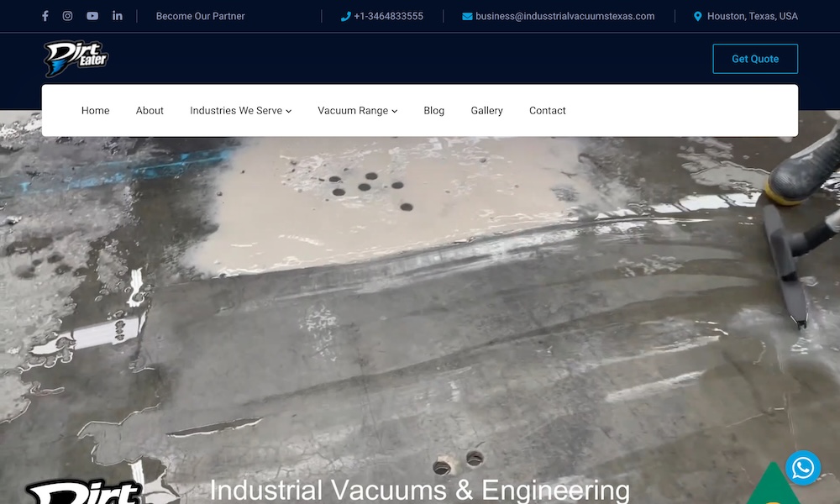
Task: Click the WhatsApp chat bubble icon
Action: tap(802, 468)
